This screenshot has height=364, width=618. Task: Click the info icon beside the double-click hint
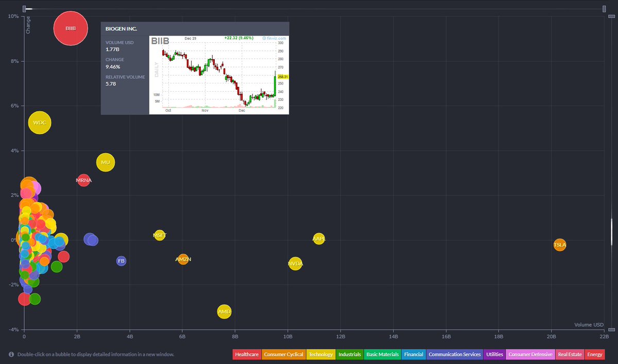pyautogui.click(x=11, y=354)
